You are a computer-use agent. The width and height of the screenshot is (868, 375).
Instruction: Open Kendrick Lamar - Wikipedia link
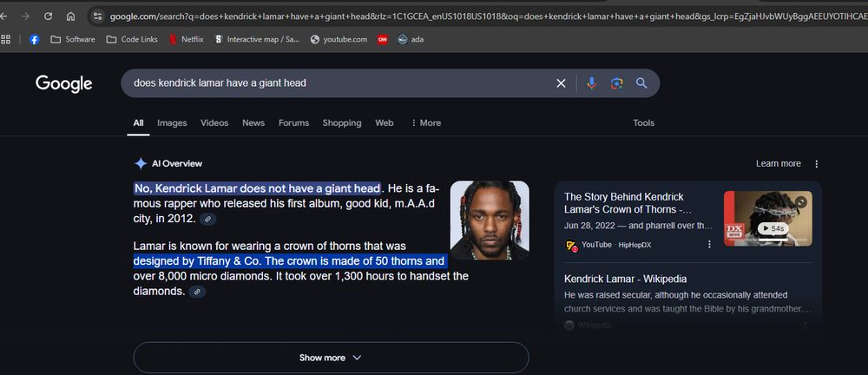click(625, 280)
